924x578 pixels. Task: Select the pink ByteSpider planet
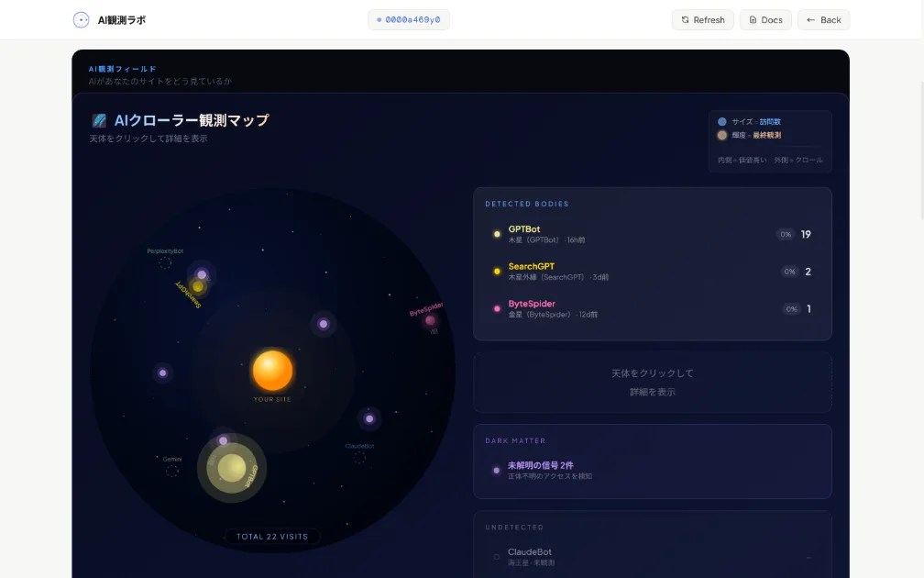coord(431,322)
